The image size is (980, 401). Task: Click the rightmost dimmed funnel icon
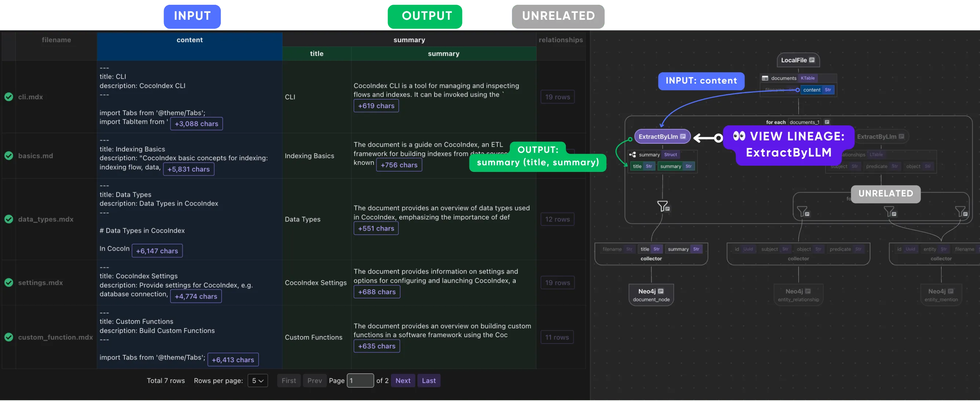[961, 212]
